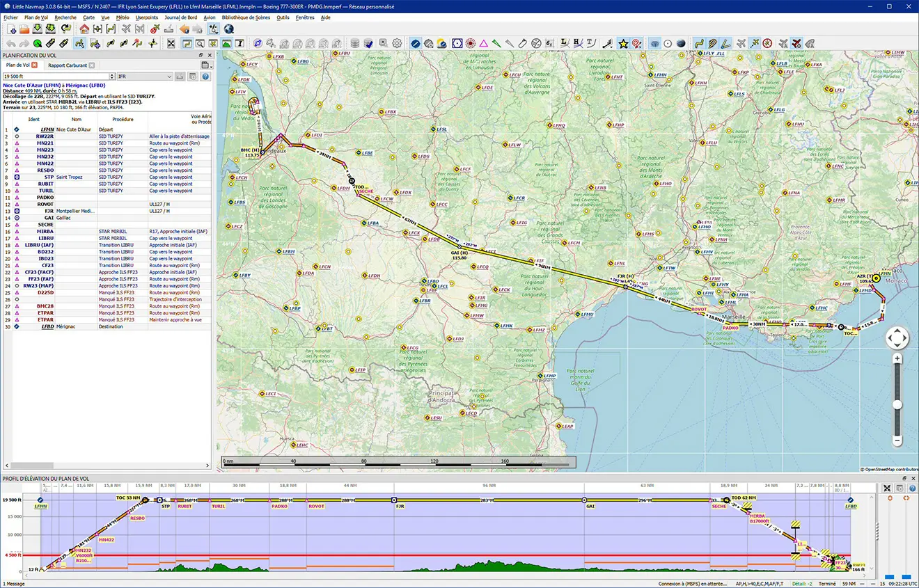Click the calculator icon next to IFR dropdown
The image size is (919, 588).
[x=179, y=76]
